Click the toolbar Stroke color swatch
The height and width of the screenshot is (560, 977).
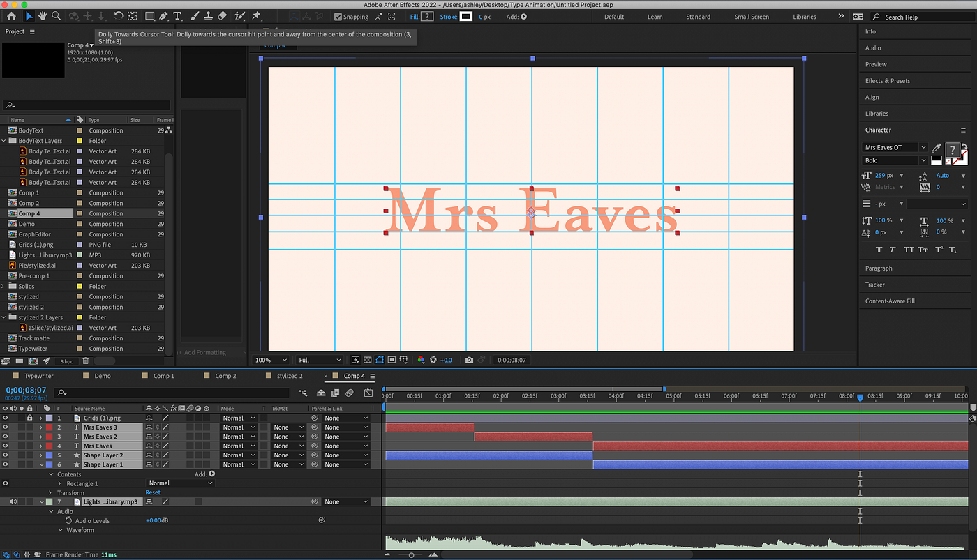coord(465,17)
